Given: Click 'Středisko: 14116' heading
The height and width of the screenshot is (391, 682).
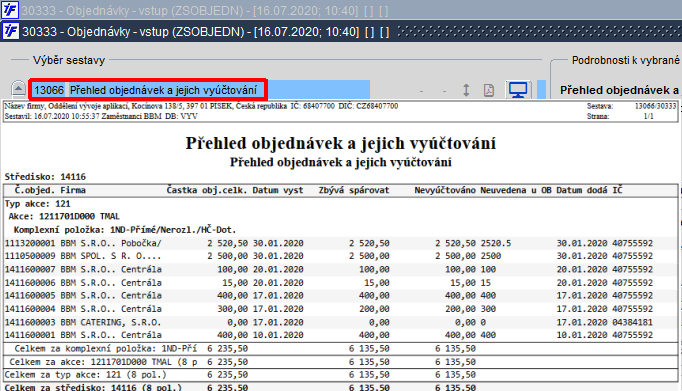Looking at the screenshot, I should click(45, 177).
